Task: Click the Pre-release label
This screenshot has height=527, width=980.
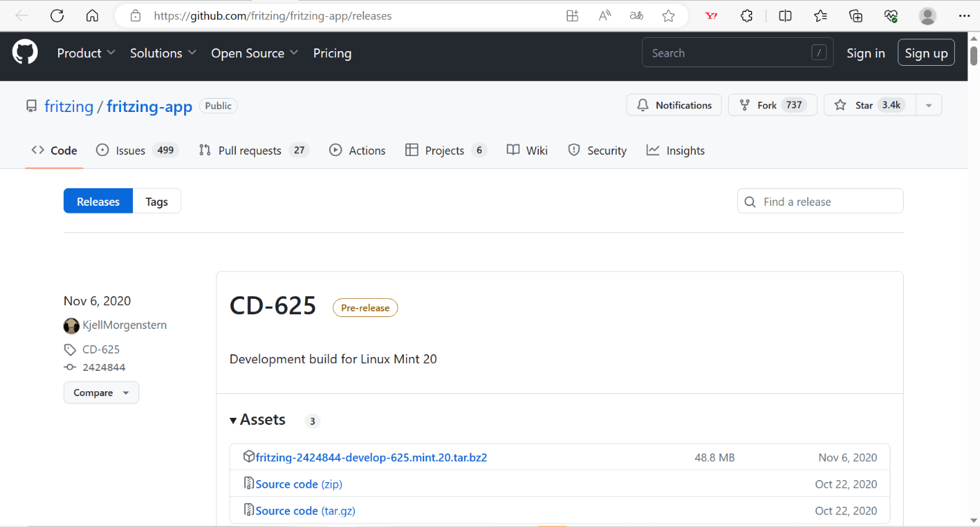Action: pyautogui.click(x=365, y=307)
